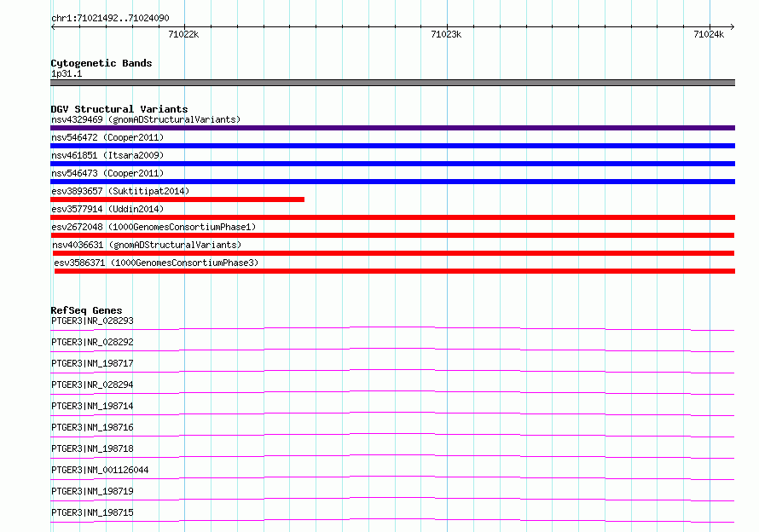This screenshot has width=759, height=532.
Task: Click the magenta PTGER3|NM_198715 intron line
Action: (392, 521)
